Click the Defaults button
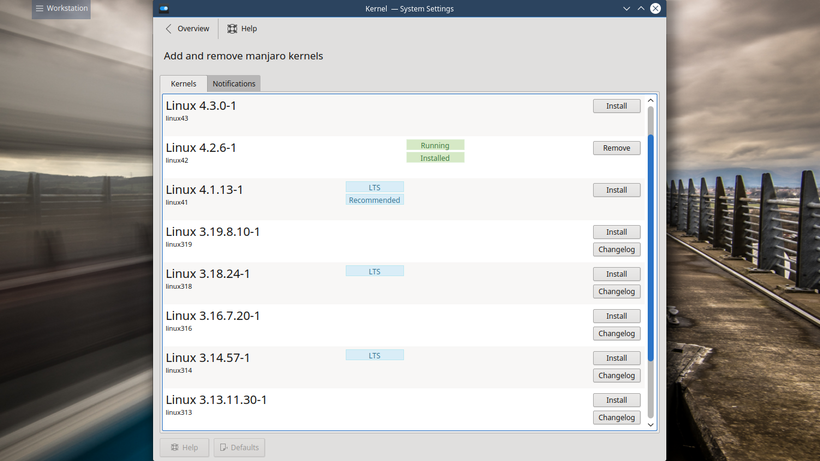The width and height of the screenshot is (820, 461). pos(239,447)
